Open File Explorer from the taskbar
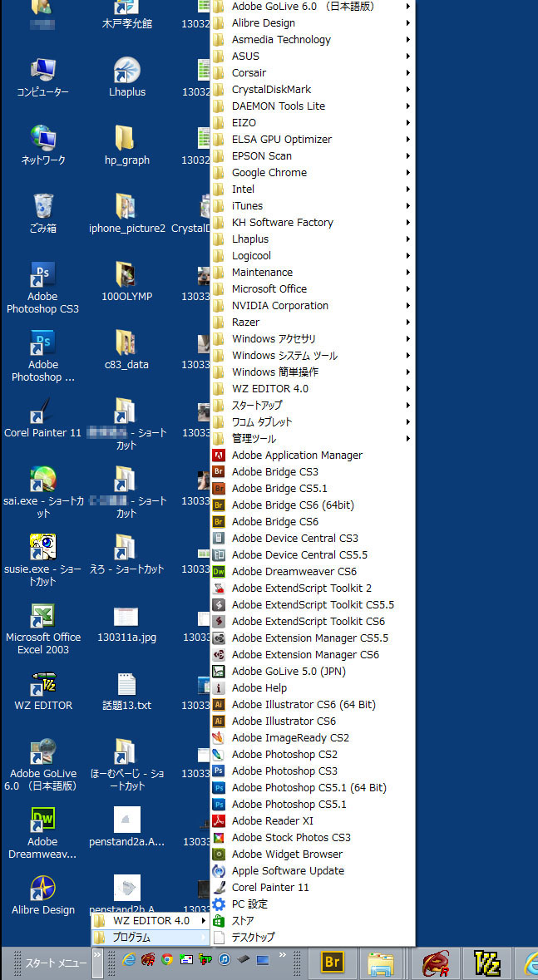Viewport: 538px width, 980px height. tap(380, 963)
